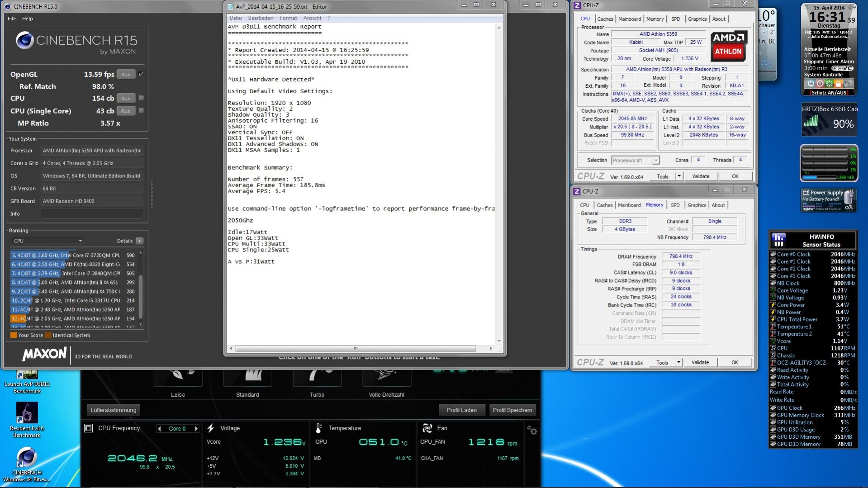Click the Power Supply plug battery icon
868x488 pixels.
tap(849, 197)
